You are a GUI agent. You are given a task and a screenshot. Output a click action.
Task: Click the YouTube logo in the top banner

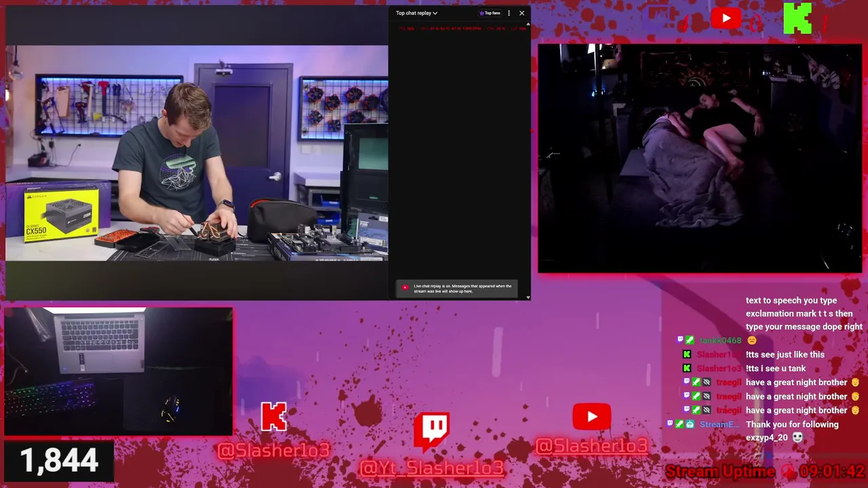(x=726, y=18)
